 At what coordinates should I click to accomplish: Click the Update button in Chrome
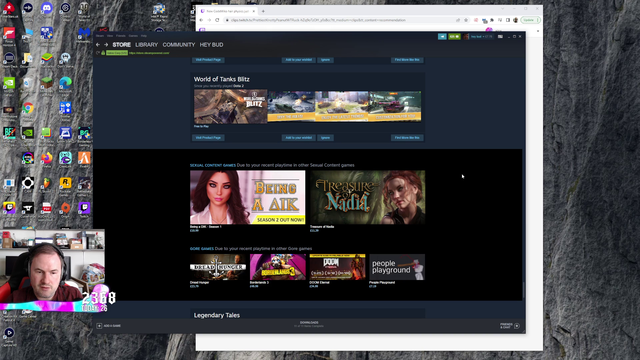[531, 20]
